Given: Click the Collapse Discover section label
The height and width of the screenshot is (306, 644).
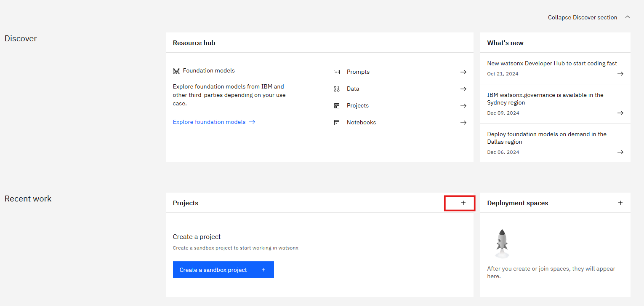Looking at the screenshot, I should [582, 17].
